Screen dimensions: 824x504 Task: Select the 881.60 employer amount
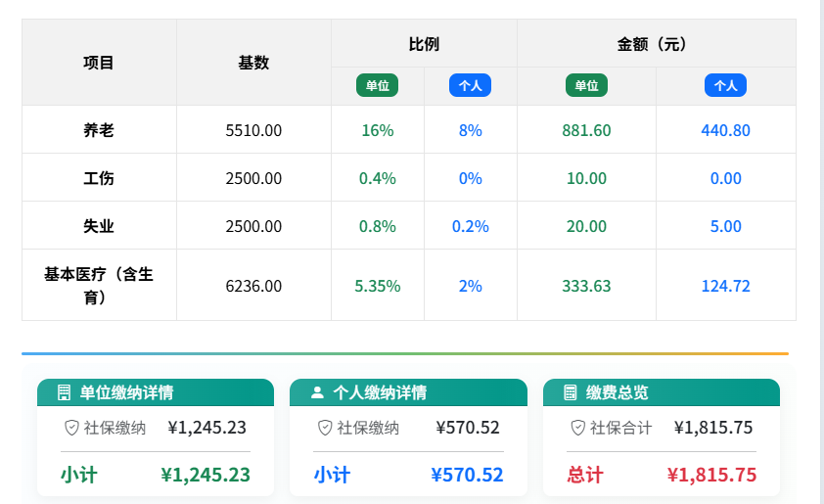tap(586, 130)
